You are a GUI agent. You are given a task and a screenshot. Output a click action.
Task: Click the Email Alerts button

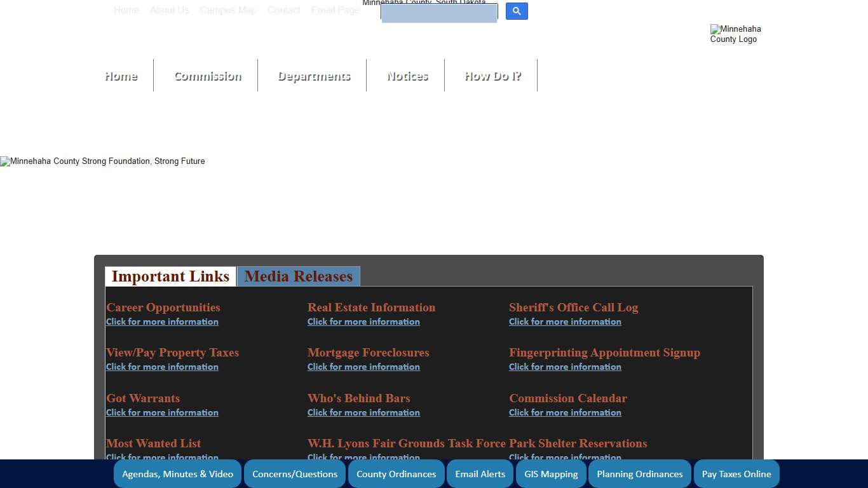coord(480,474)
